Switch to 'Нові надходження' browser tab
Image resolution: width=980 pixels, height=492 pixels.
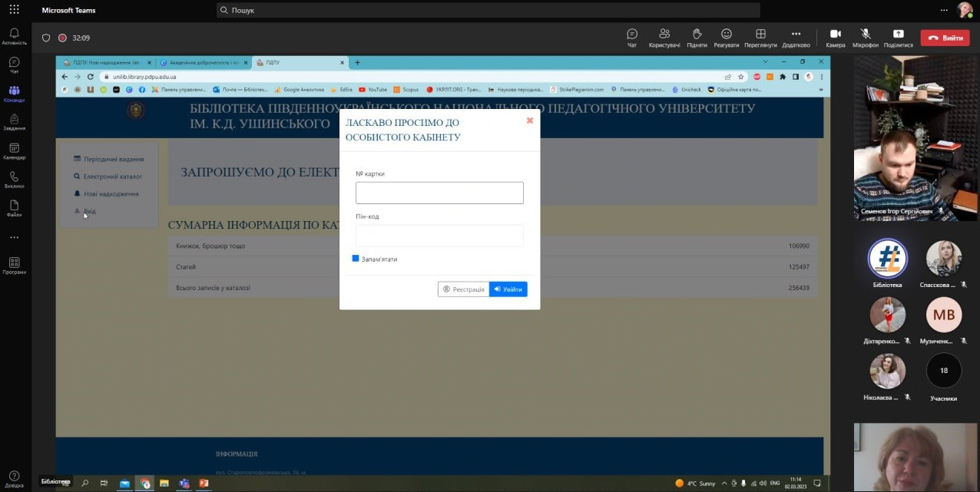click(x=105, y=62)
